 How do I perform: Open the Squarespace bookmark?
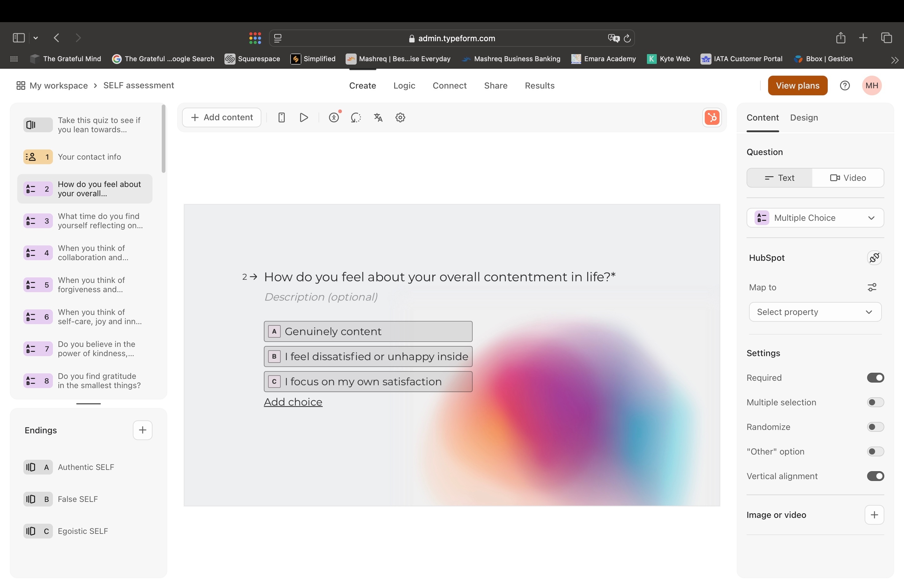pos(252,59)
